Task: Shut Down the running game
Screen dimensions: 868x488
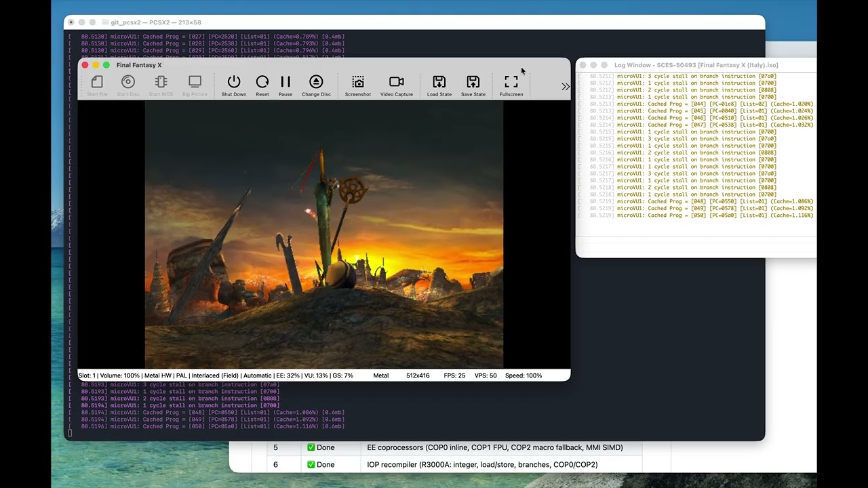Action: click(234, 85)
